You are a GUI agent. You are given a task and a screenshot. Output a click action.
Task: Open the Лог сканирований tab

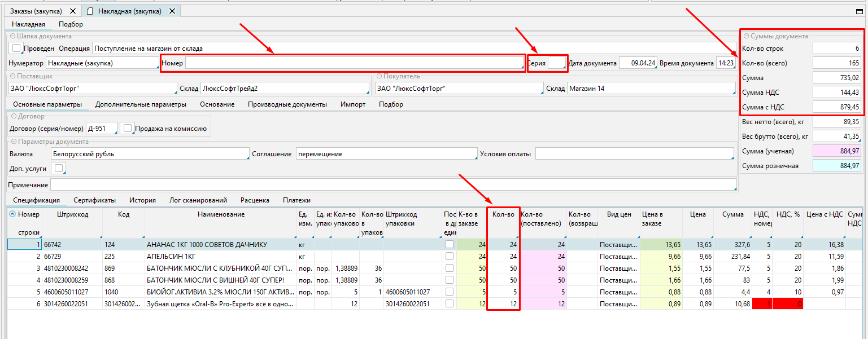click(x=198, y=200)
